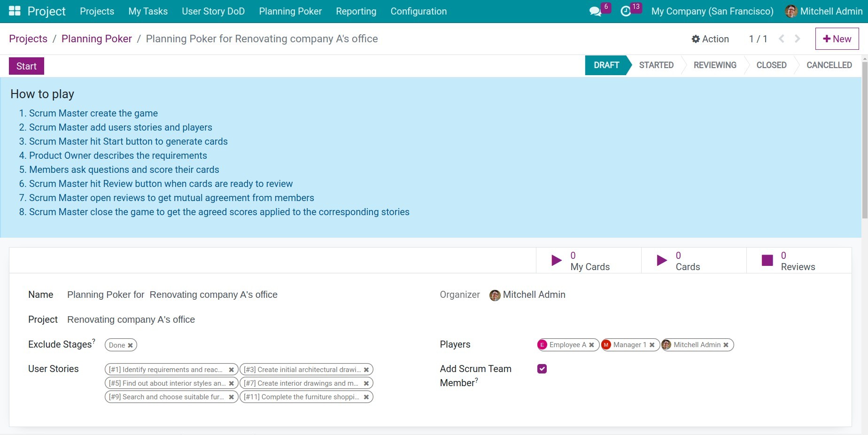
Task: Remove Manager 1 from players
Action: coord(652,345)
